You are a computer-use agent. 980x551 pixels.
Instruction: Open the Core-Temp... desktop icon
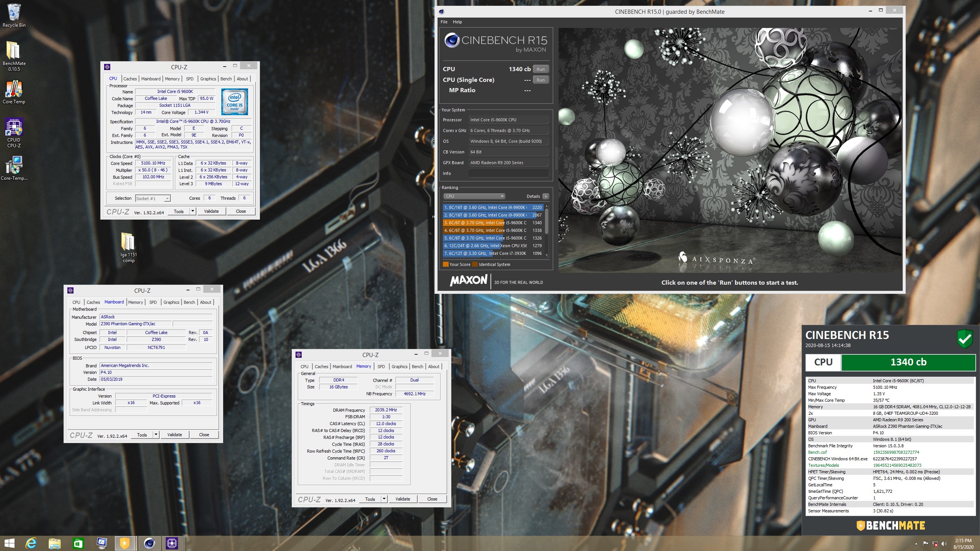click(x=14, y=168)
